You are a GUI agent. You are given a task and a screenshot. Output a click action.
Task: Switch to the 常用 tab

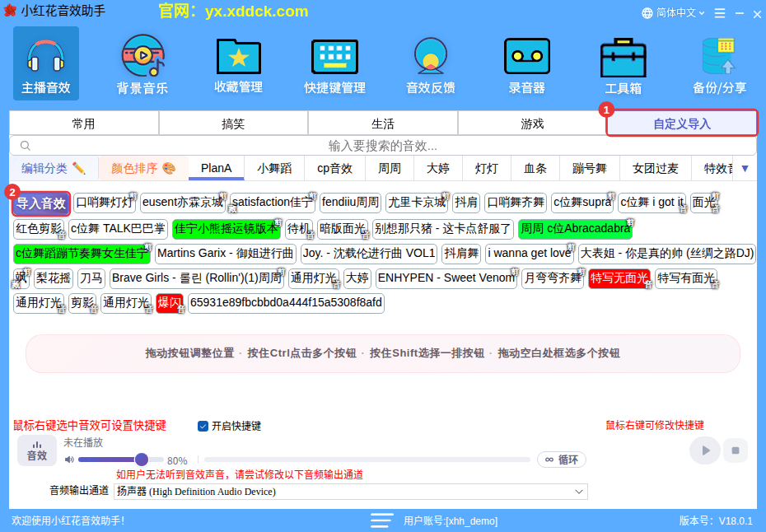tap(84, 124)
